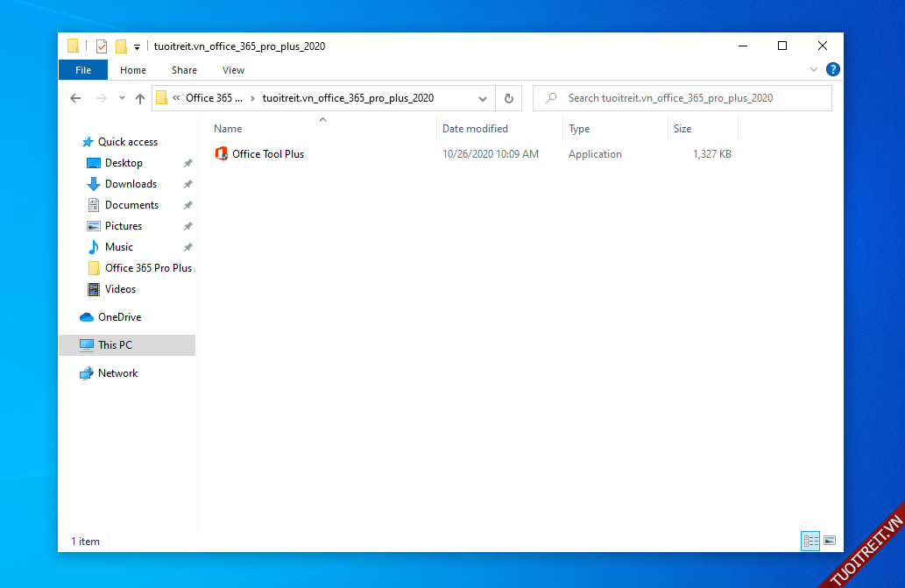Switch to large icons view layout
Viewport: 905px width, 588px height.
(x=830, y=541)
